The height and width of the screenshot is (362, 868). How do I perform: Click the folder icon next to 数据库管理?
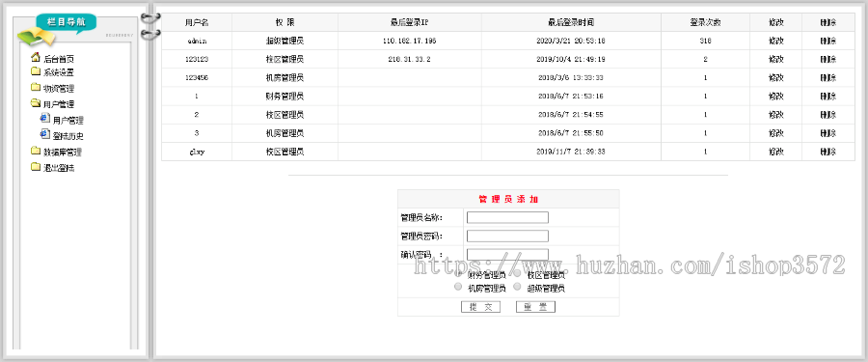36,152
